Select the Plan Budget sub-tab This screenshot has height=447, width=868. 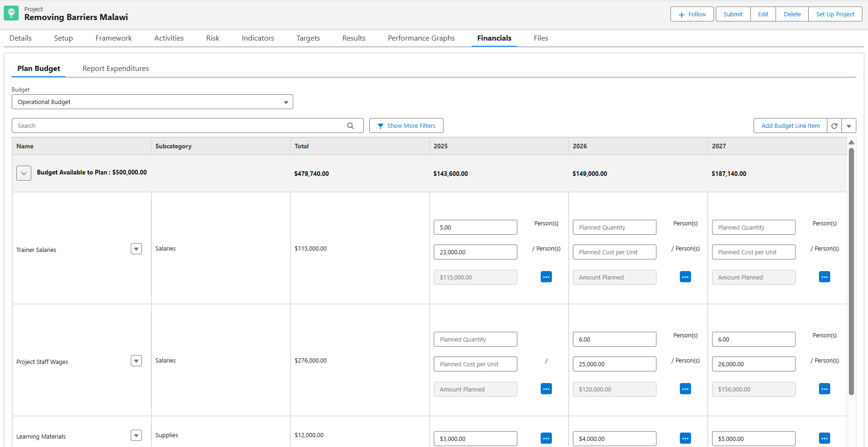click(39, 69)
